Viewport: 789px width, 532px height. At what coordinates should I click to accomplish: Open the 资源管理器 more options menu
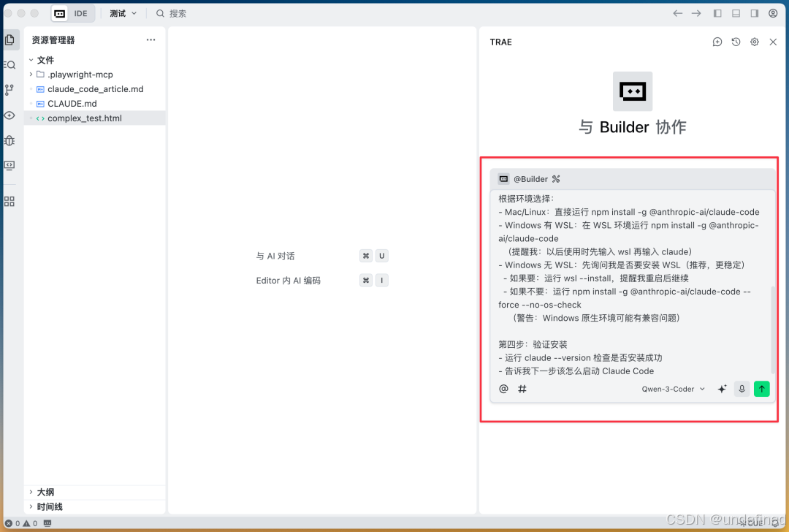pyautogui.click(x=151, y=39)
